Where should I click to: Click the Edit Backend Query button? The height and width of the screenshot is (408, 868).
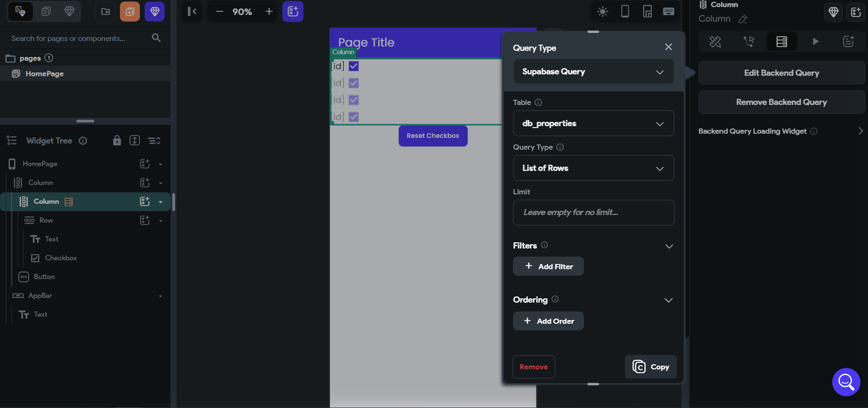point(782,73)
